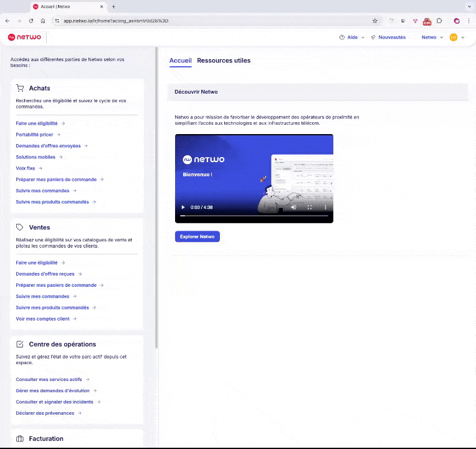476x449 pixels.
Task: Bookmark this page with the star icon
Action: point(375,21)
